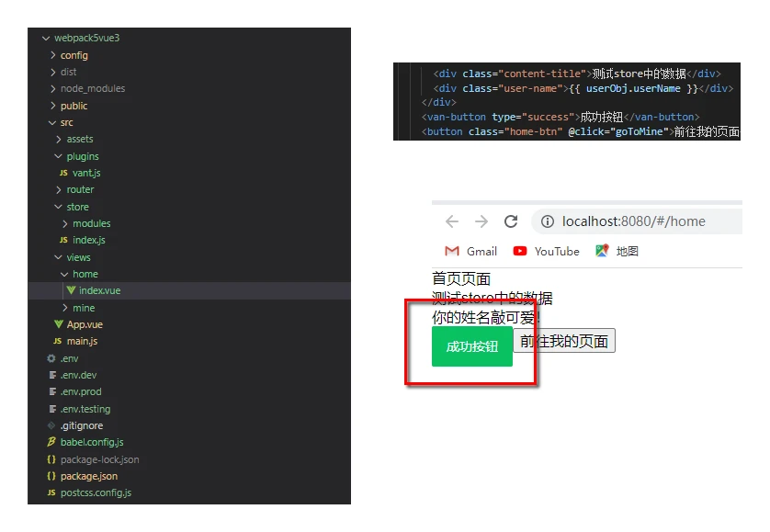Screen dimensions: 770x532
Task: Open the Gmail bookmark link
Action: pyautogui.click(x=470, y=251)
